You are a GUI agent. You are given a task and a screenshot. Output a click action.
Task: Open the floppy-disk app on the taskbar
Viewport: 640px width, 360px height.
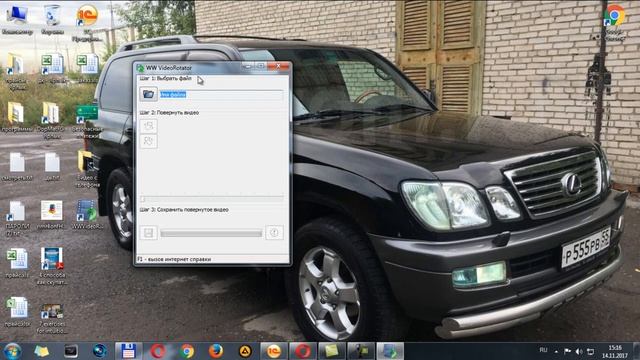point(128,351)
